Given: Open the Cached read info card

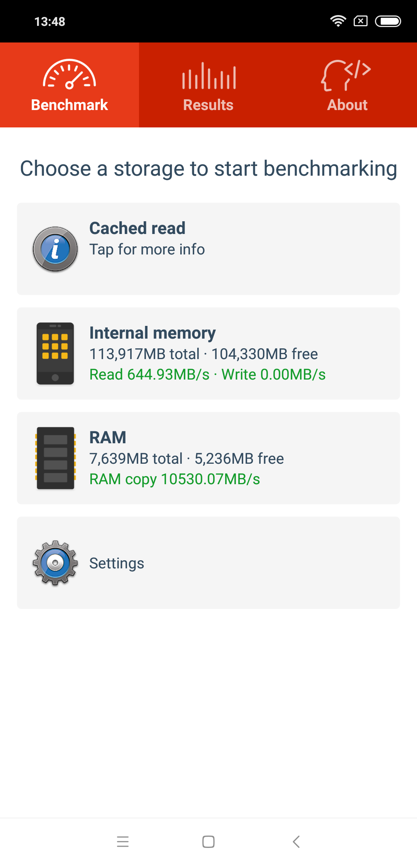Looking at the screenshot, I should pyautogui.click(x=208, y=249).
